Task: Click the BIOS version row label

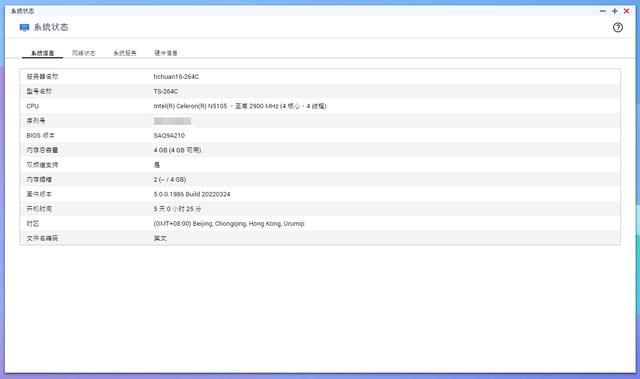Action: click(x=40, y=135)
